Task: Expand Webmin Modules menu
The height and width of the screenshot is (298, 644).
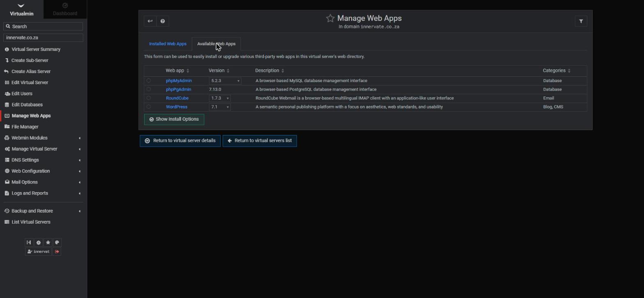Action: tap(43, 138)
